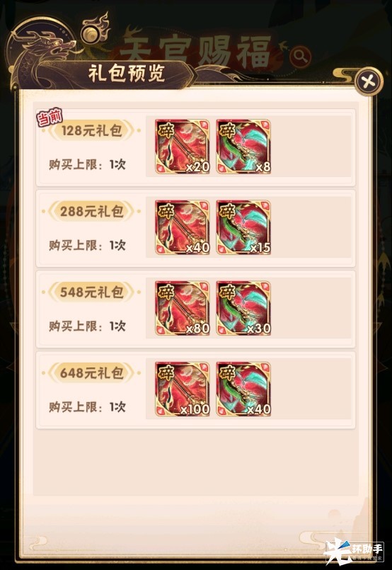Select the green shard x15 item
This screenshot has width=392, height=570.
(x=243, y=227)
